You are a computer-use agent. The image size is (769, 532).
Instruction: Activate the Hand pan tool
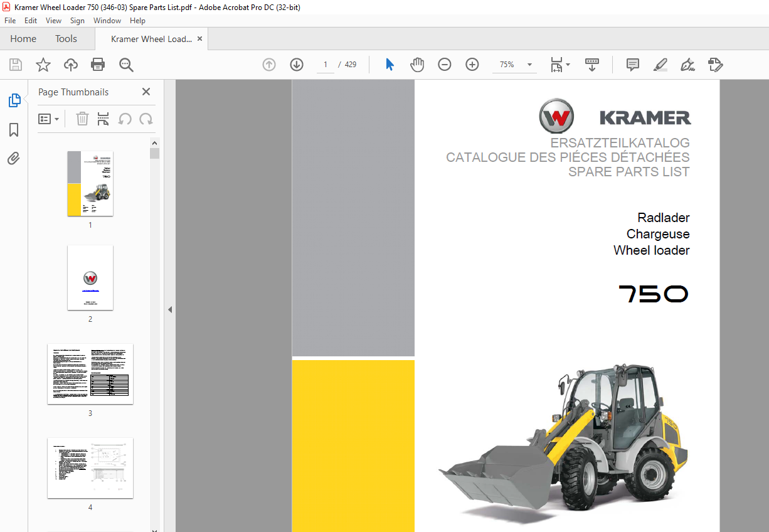point(417,65)
